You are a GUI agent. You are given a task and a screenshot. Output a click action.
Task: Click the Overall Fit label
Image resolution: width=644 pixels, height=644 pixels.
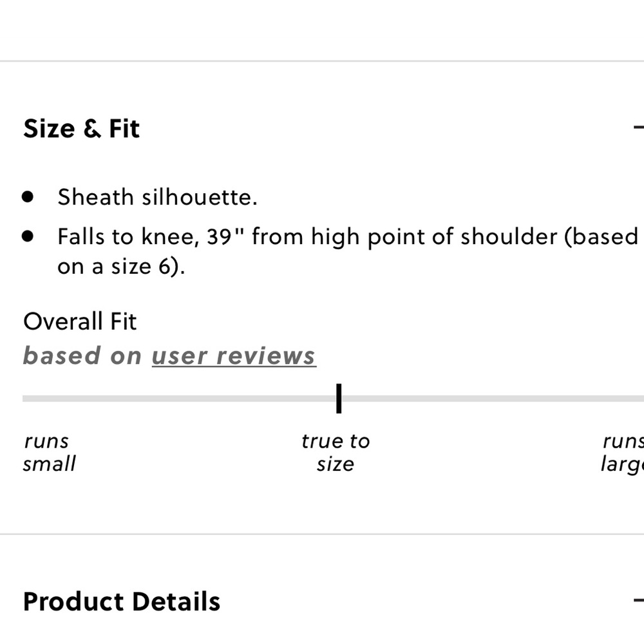click(x=80, y=321)
